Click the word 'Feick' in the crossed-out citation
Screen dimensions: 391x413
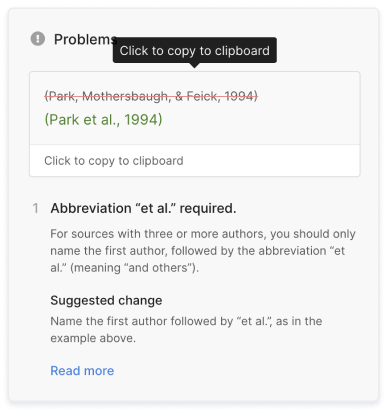[x=202, y=96]
